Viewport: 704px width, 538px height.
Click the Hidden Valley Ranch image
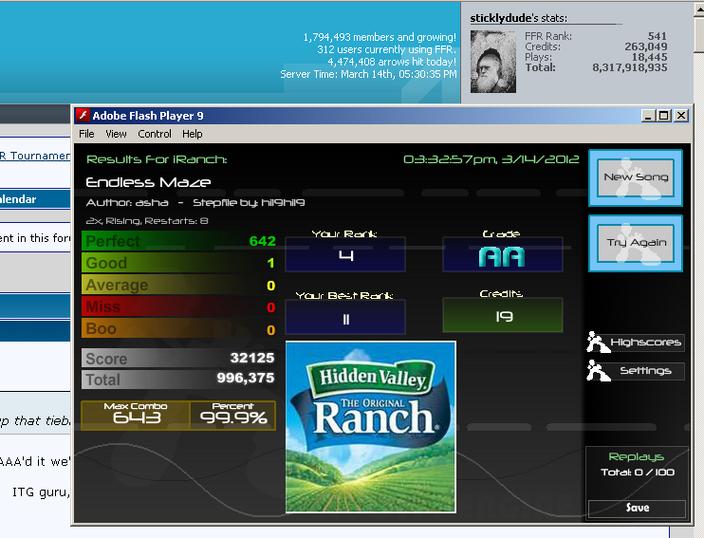coord(371,427)
